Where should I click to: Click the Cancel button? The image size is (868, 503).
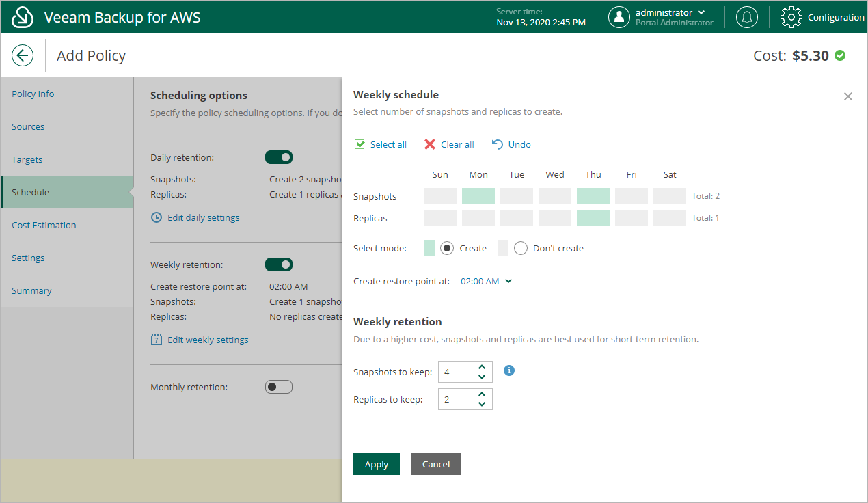coord(436,464)
